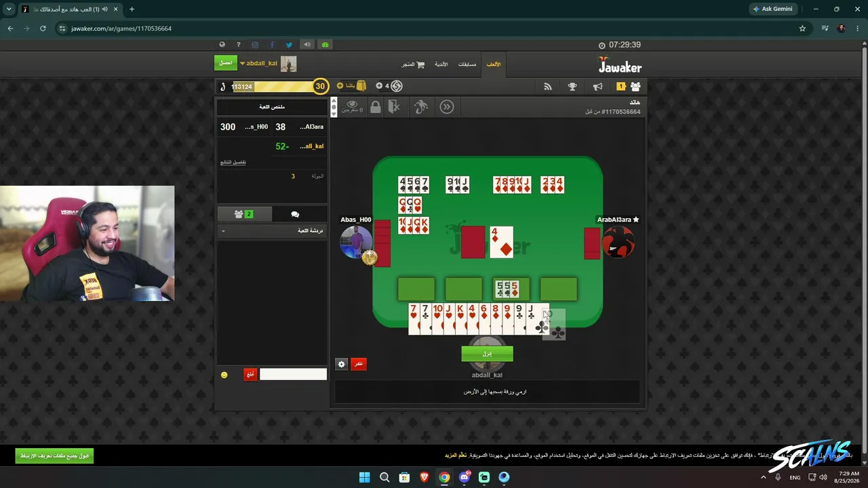Click the joker figure icon
868x488 pixels.
pos(421,106)
